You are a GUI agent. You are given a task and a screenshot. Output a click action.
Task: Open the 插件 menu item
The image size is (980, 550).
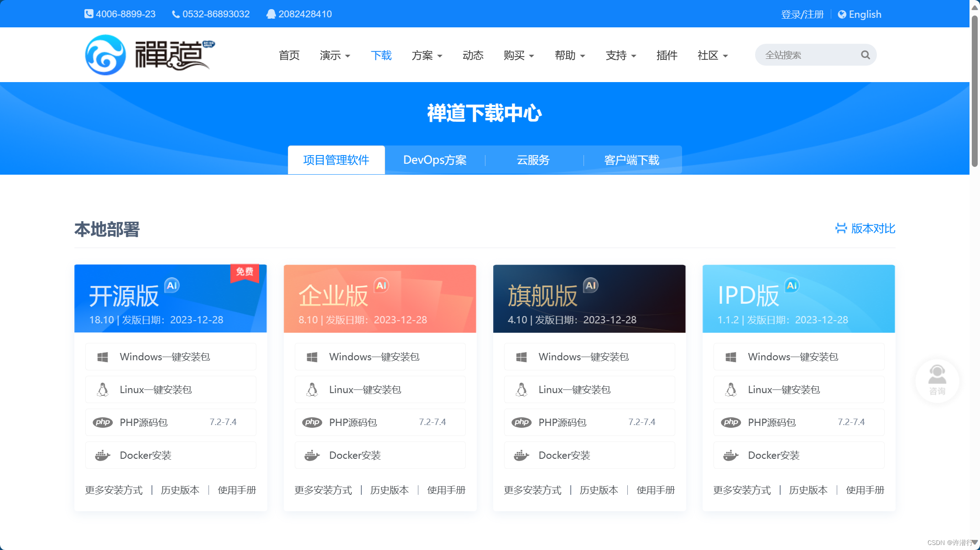pos(667,55)
